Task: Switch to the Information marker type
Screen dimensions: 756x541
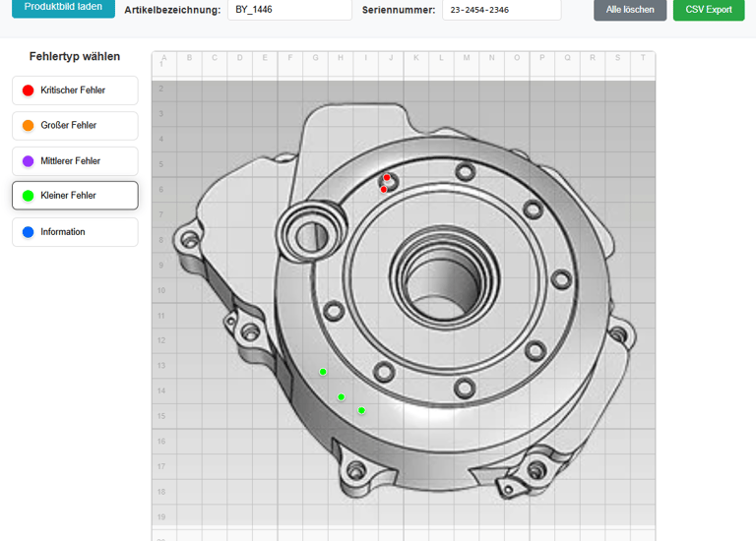Action: tap(75, 232)
